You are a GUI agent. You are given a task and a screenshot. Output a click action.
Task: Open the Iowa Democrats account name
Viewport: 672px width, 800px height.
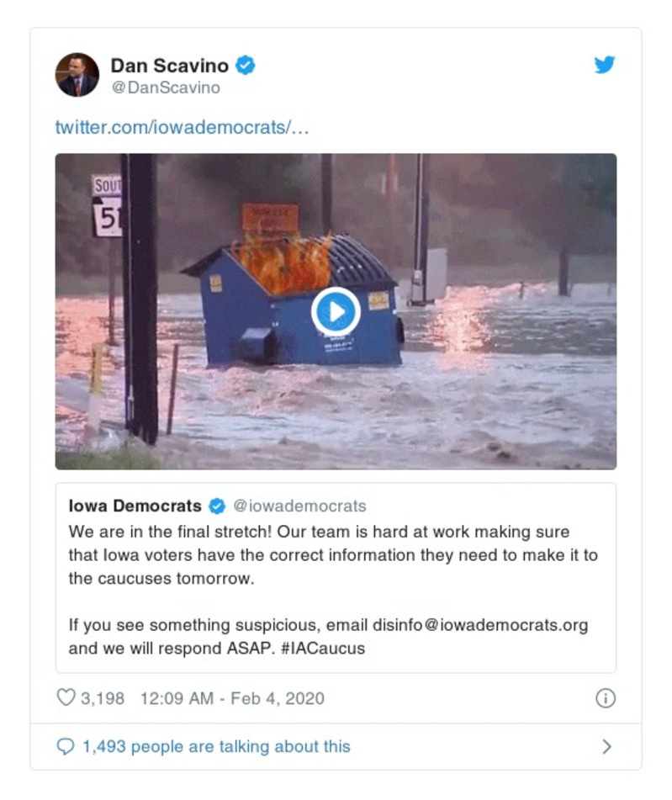click(x=135, y=506)
